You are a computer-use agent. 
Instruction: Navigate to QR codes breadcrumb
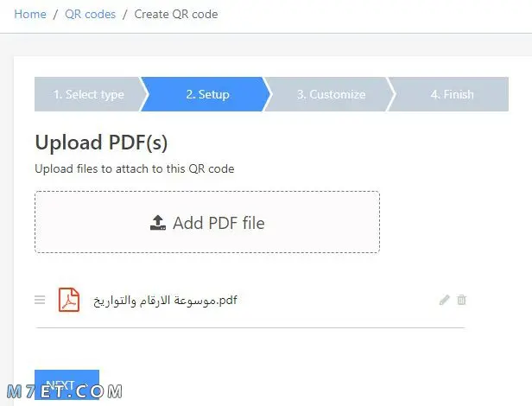point(90,14)
